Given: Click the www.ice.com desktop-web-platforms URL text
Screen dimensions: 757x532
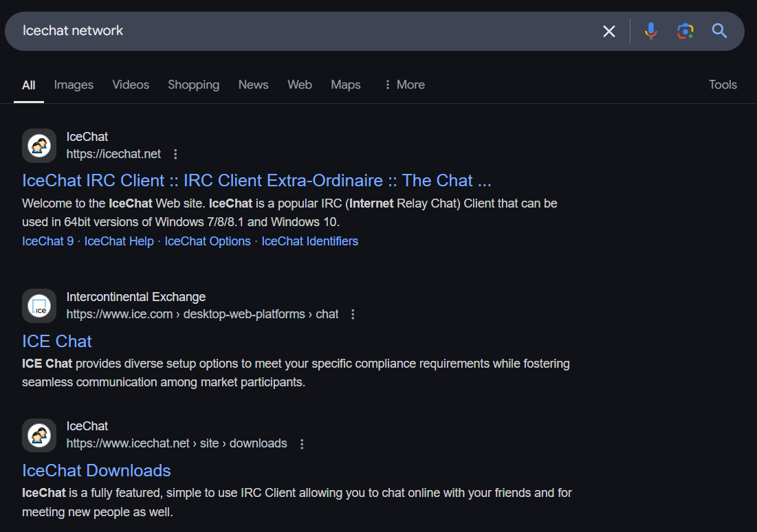Looking at the screenshot, I should click(202, 314).
